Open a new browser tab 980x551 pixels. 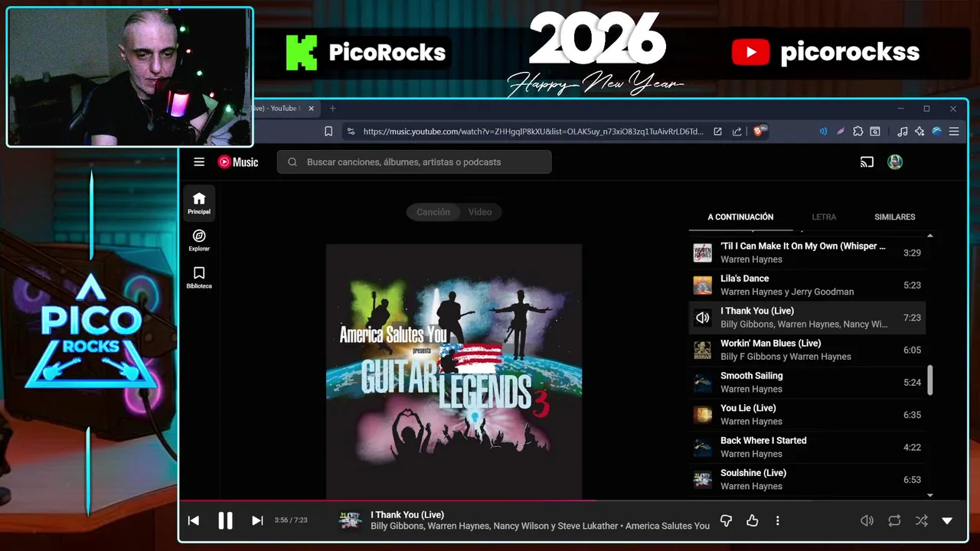coord(332,109)
